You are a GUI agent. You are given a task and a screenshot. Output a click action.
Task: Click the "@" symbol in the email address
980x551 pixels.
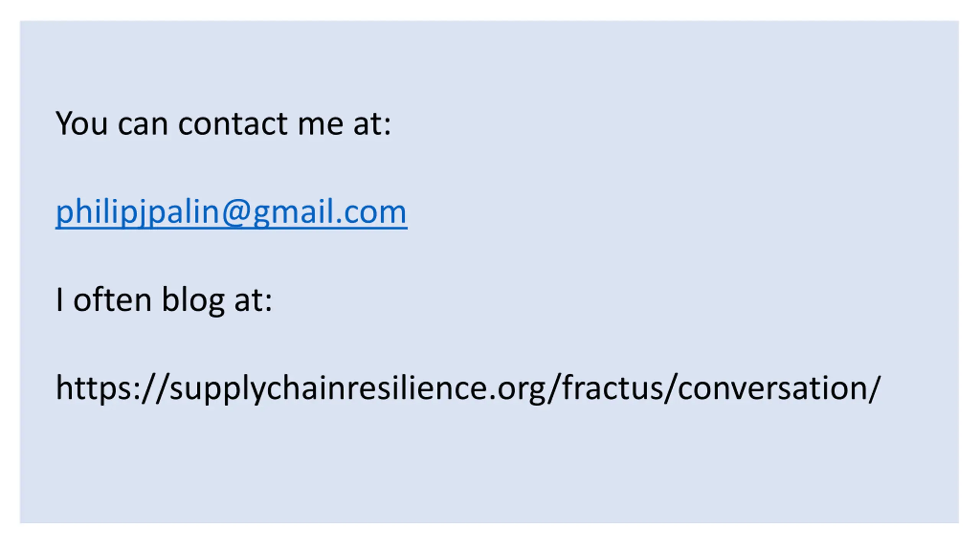pos(236,213)
